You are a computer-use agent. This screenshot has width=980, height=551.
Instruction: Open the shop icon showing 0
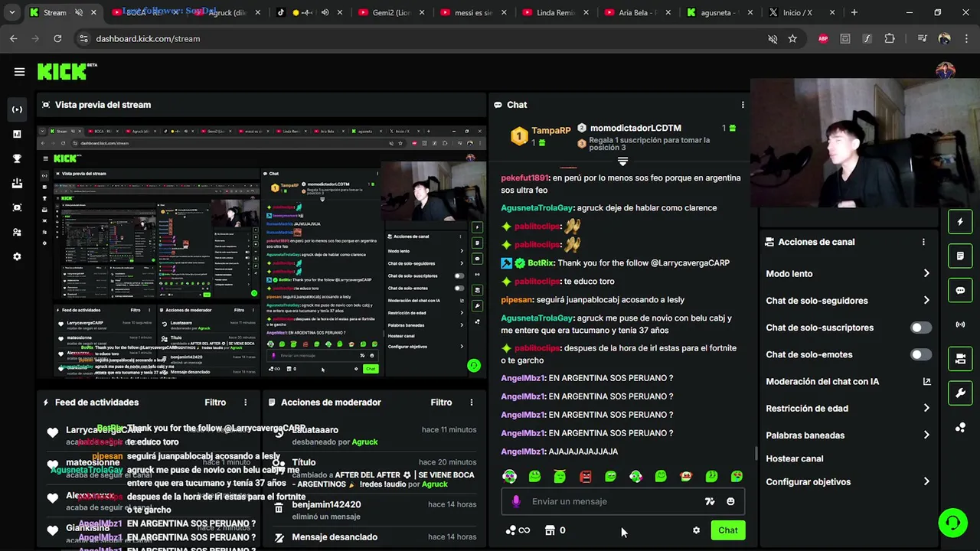point(555,530)
